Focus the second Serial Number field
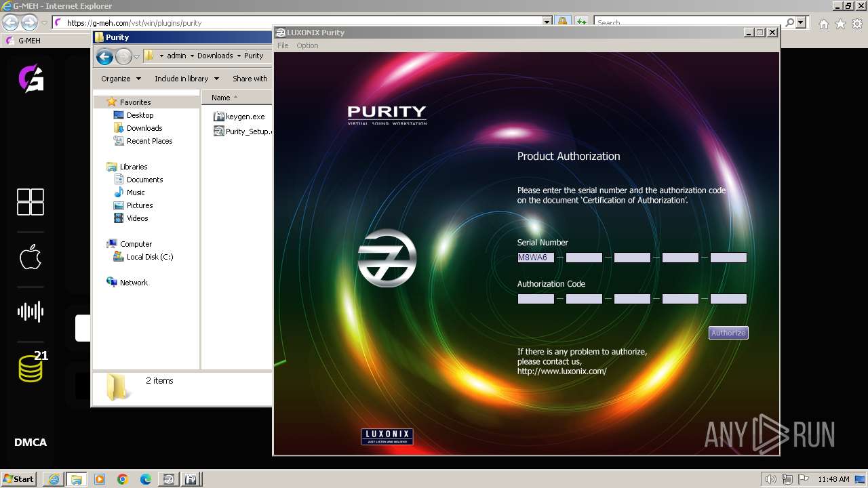This screenshot has height=488, width=868. (x=584, y=258)
